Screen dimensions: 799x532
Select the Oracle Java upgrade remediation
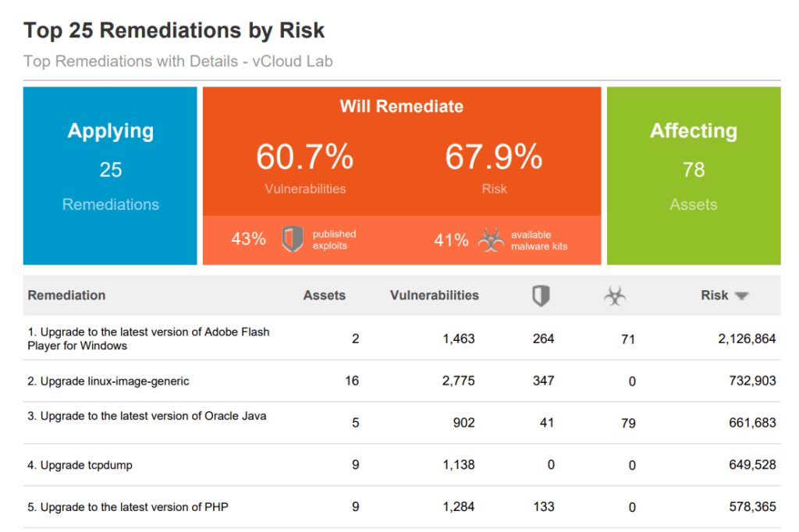[x=147, y=417]
